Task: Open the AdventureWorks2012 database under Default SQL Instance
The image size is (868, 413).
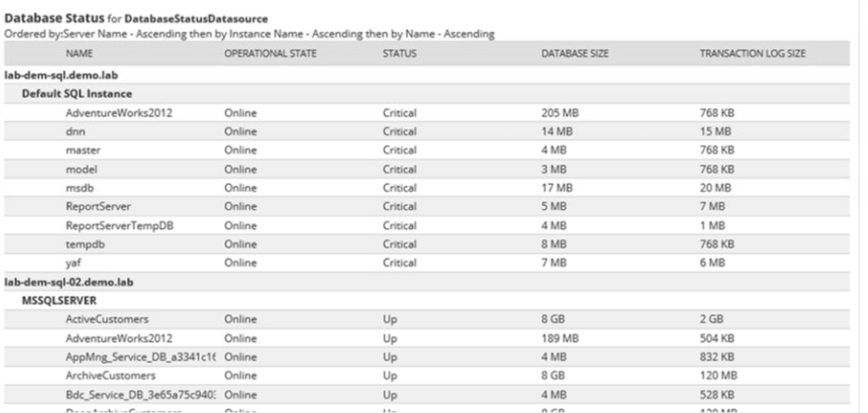Action: pyautogui.click(x=119, y=113)
